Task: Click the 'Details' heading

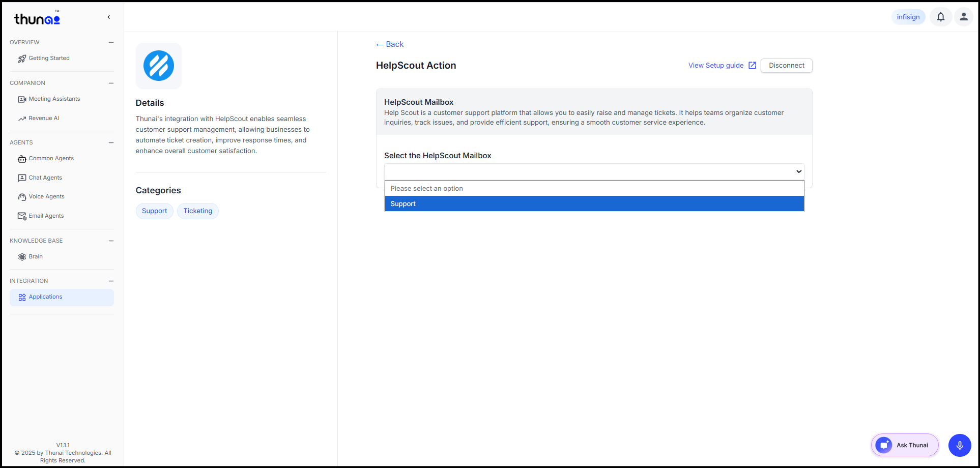Action: click(150, 103)
